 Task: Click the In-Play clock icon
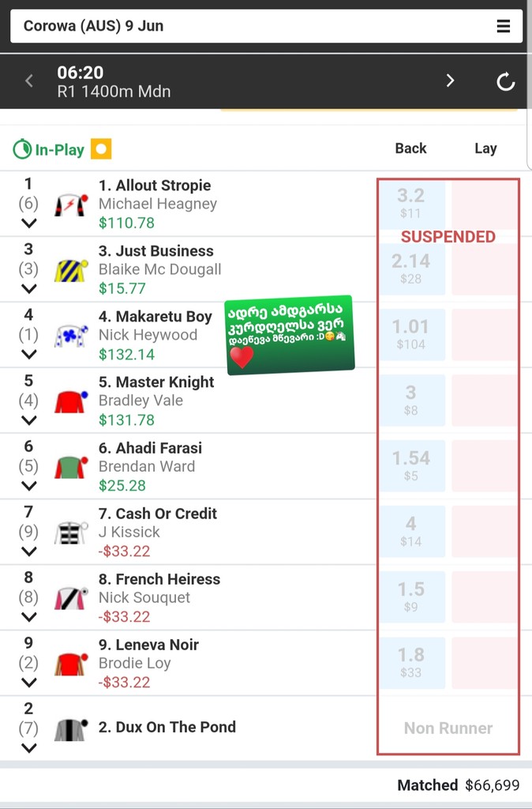pos(22,149)
